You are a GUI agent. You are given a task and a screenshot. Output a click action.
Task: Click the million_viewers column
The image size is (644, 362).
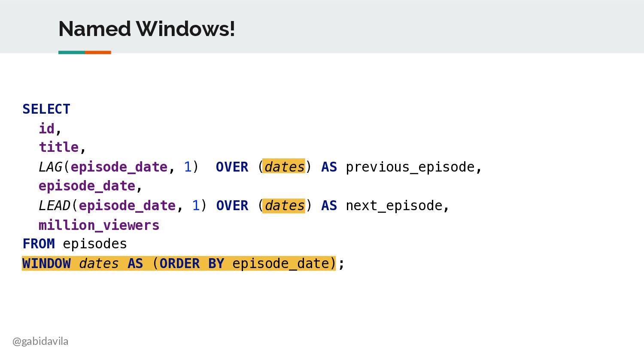99,225
